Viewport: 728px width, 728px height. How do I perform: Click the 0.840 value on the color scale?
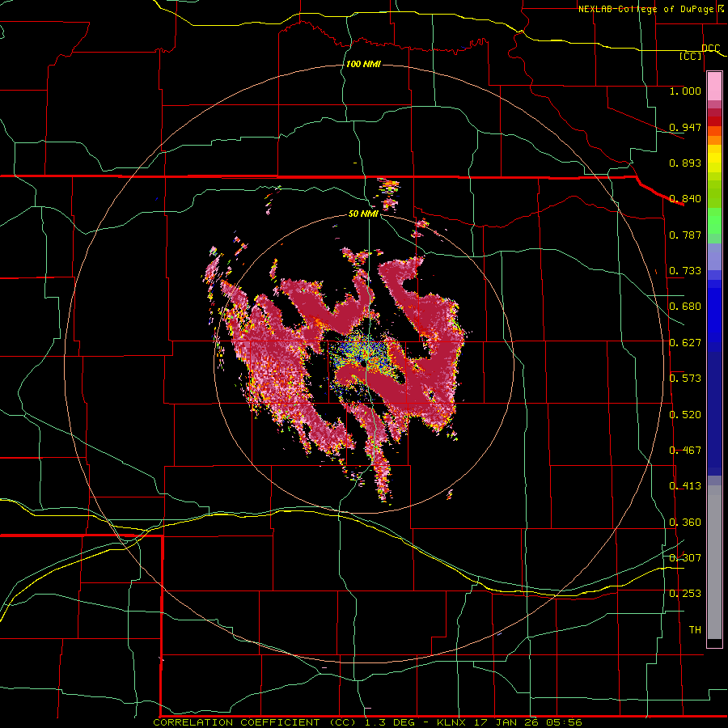click(685, 199)
